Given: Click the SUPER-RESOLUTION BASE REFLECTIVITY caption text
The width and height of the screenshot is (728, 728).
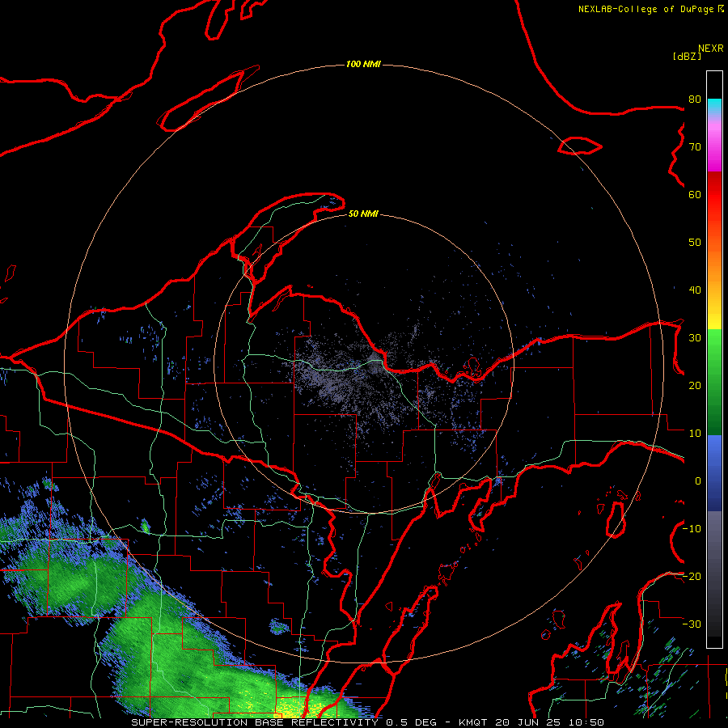Looking at the screenshot, I should point(254,722).
